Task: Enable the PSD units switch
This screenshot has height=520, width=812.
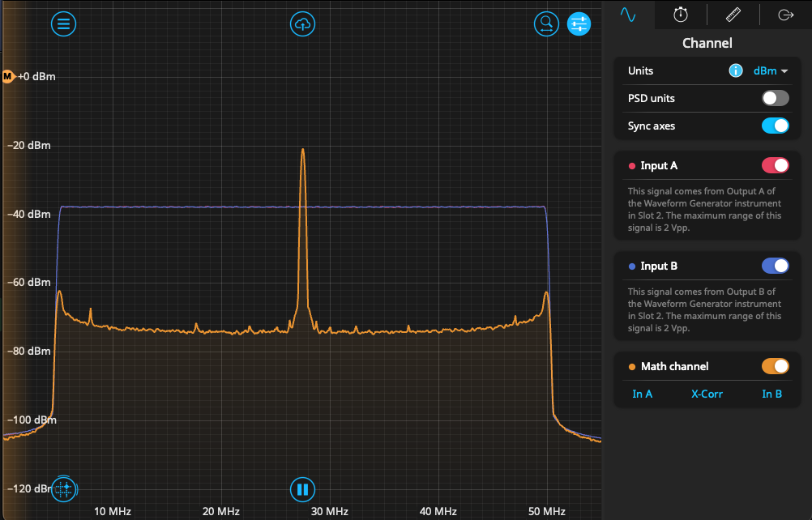Action: click(x=775, y=98)
